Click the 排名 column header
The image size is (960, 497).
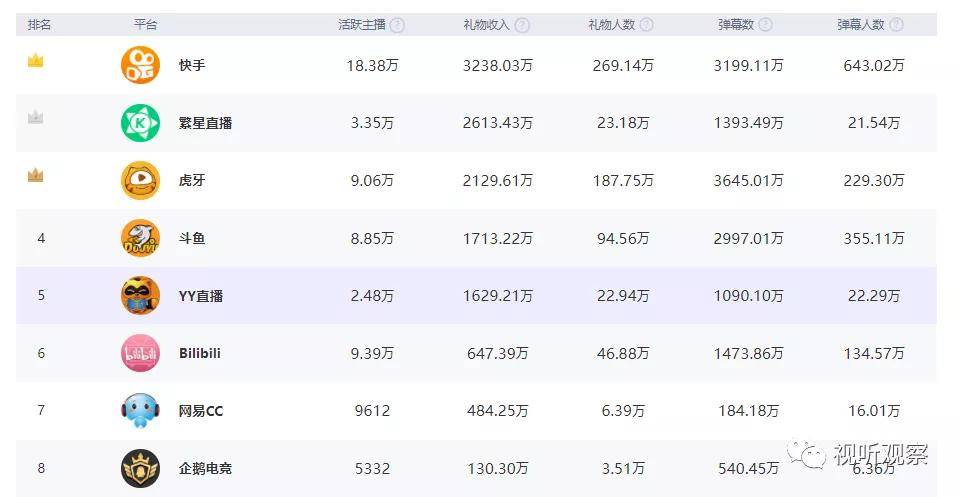point(39,25)
